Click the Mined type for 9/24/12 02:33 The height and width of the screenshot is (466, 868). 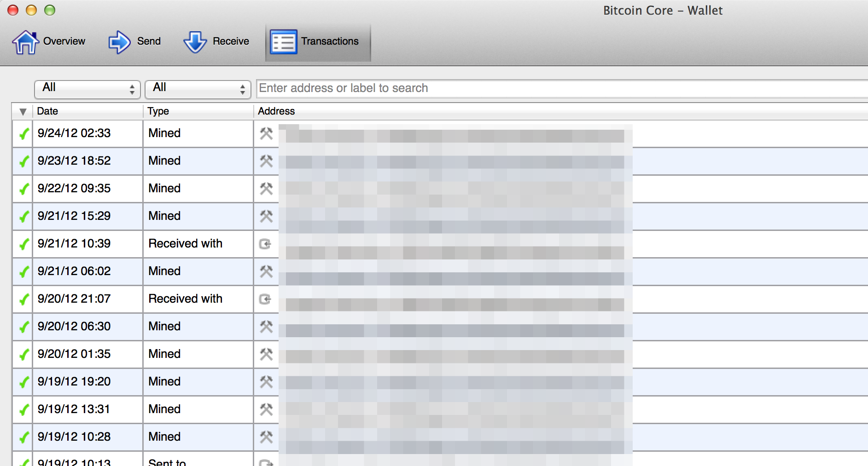[x=164, y=133]
